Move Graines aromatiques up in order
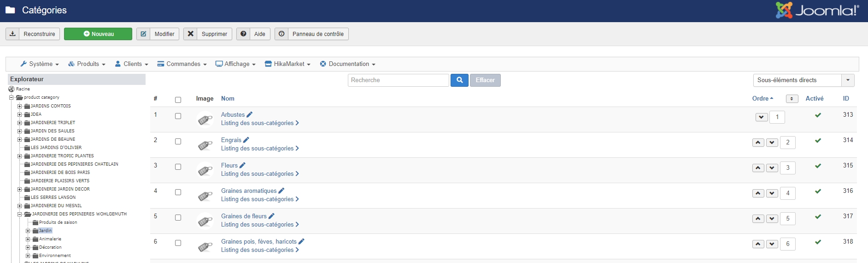This screenshot has width=868, height=263. [x=758, y=193]
